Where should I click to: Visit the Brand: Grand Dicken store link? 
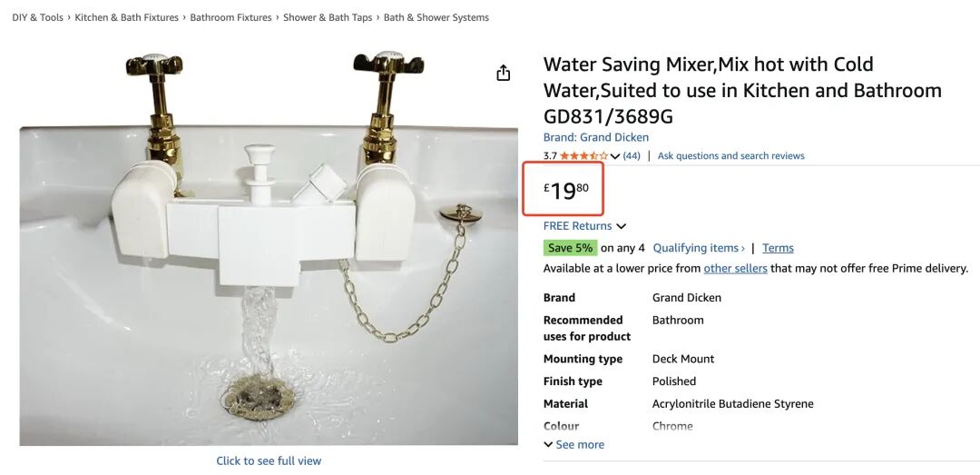[x=595, y=137]
